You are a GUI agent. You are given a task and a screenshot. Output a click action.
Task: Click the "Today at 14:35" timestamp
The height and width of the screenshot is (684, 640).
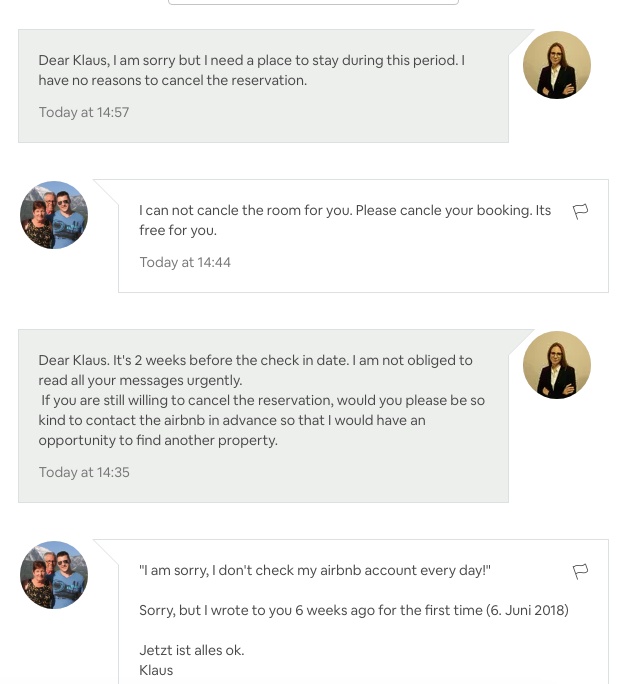[x=84, y=472]
